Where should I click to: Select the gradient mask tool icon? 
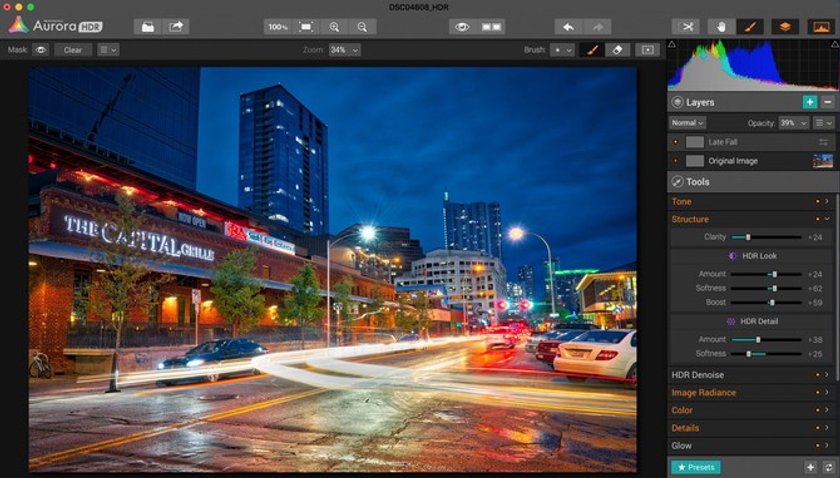647,50
